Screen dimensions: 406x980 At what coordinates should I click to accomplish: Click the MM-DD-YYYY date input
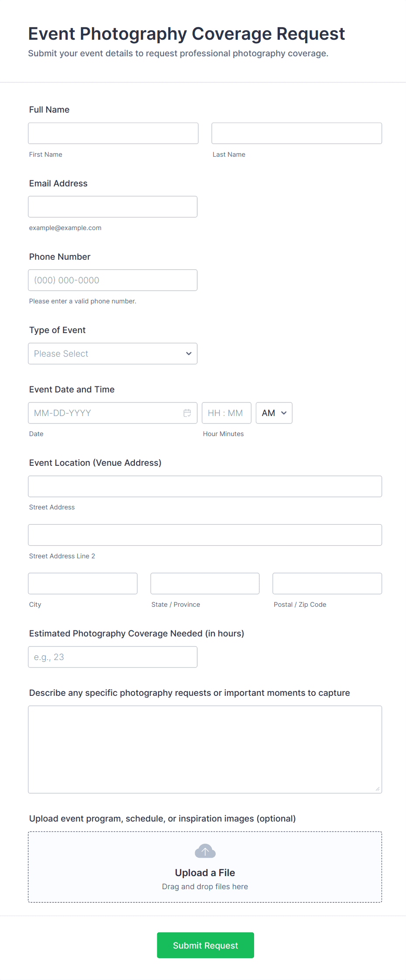click(x=105, y=413)
